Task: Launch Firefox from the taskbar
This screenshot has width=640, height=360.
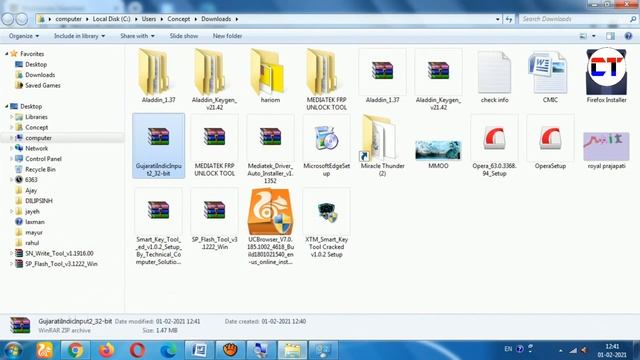Action: coord(107,350)
